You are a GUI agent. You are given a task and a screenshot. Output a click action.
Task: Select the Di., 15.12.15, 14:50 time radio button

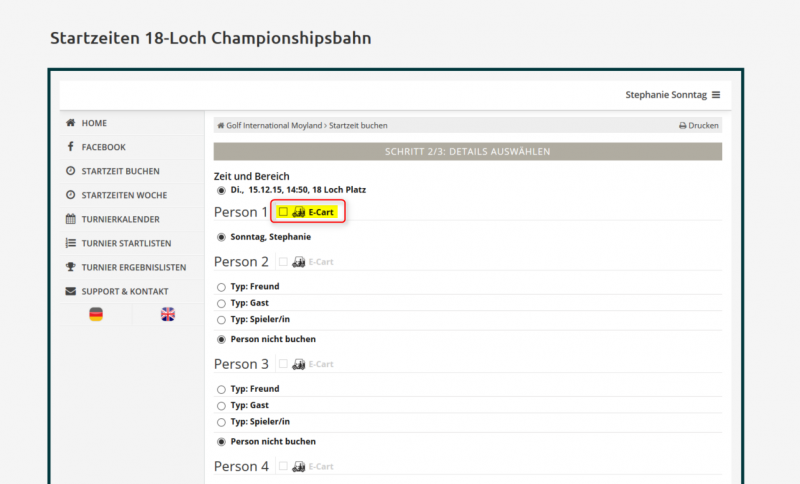tap(221, 190)
